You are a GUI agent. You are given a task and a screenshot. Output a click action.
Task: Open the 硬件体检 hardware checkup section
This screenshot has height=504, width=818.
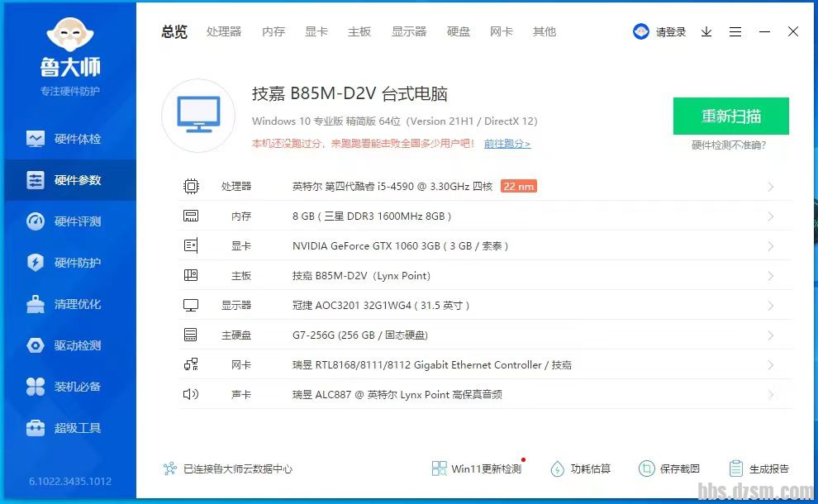pyautogui.click(x=69, y=139)
